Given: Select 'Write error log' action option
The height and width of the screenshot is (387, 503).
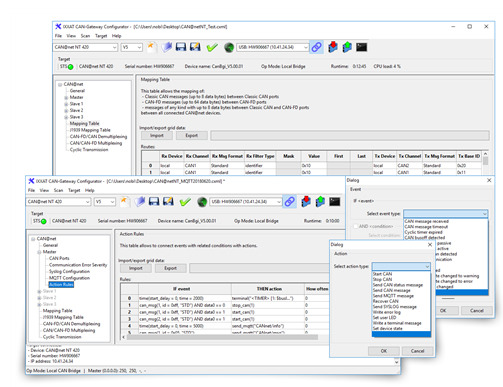Looking at the screenshot, I should tap(387, 312).
